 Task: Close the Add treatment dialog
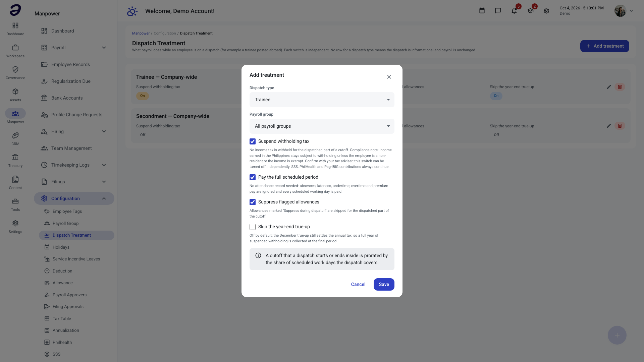pos(389,77)
